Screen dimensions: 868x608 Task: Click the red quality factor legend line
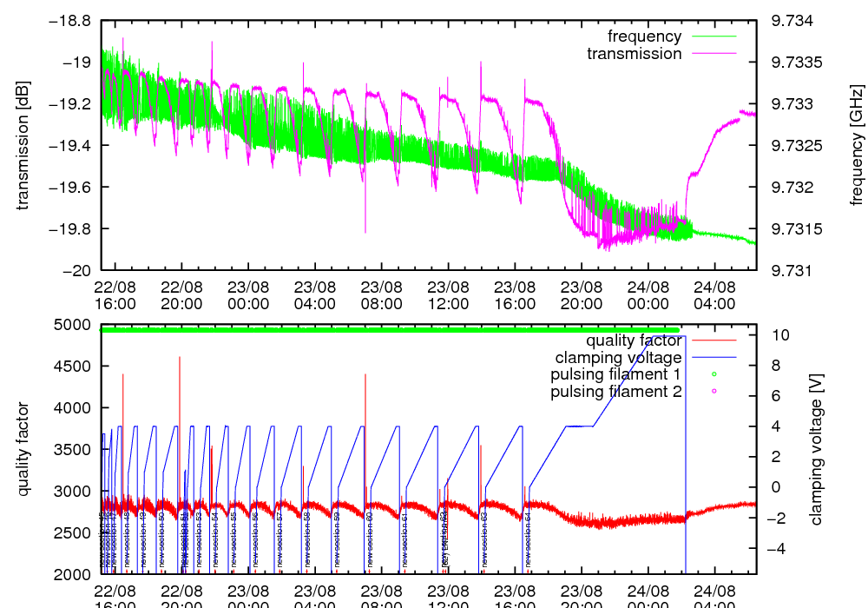tap(712, 340)
